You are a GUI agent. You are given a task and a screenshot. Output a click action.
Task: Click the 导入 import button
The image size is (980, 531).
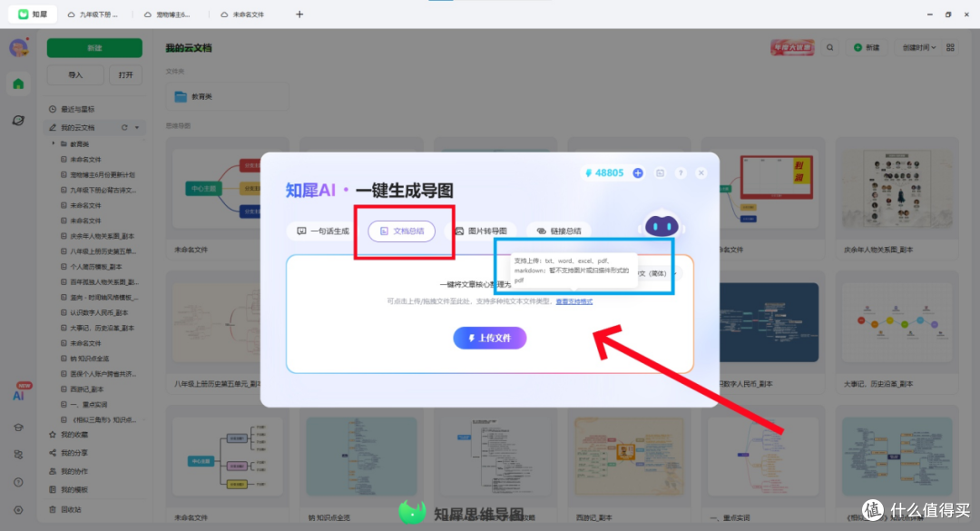click(x=75, y=75)
